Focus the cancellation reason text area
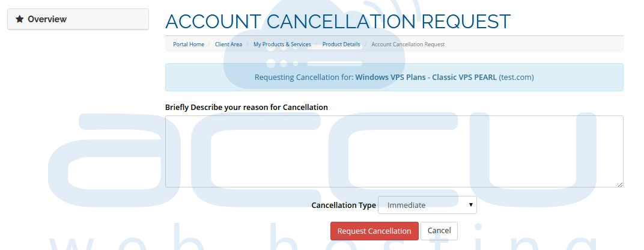644x250 pixels. [x=394, y=151]
